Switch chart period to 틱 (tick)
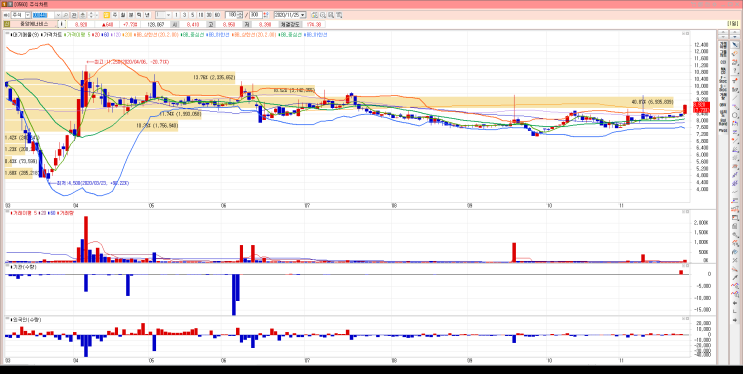The image size is (743, 374). (139, 15)
